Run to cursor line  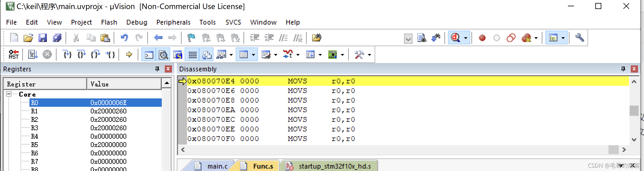(110, 55)
